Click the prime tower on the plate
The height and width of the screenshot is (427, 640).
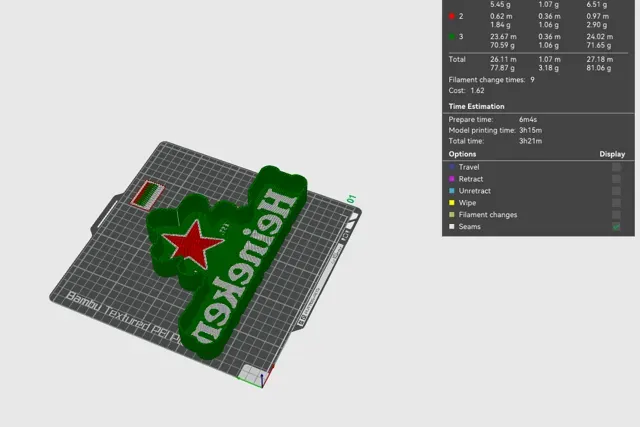tap(147, 195)
